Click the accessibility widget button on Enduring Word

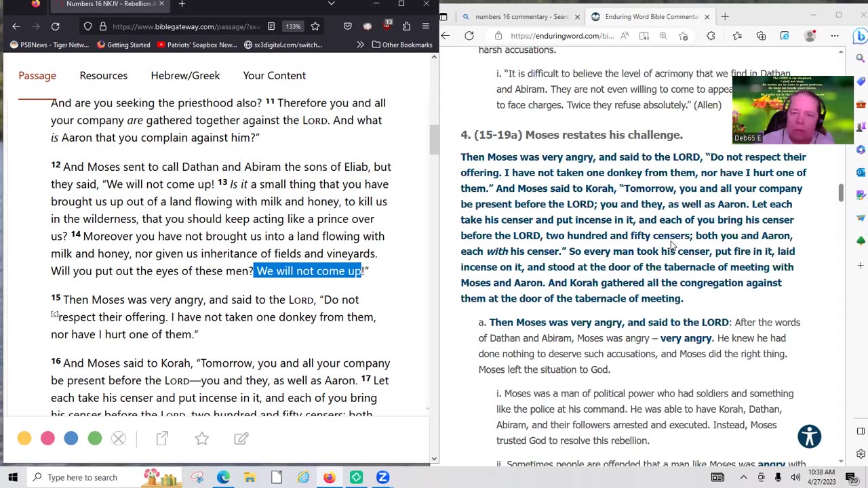click(x=809, y=436)
